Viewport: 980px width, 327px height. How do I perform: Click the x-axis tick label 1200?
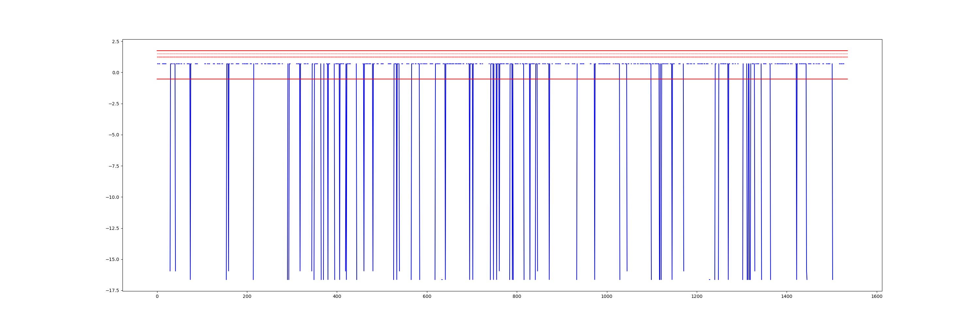[697, 297]
